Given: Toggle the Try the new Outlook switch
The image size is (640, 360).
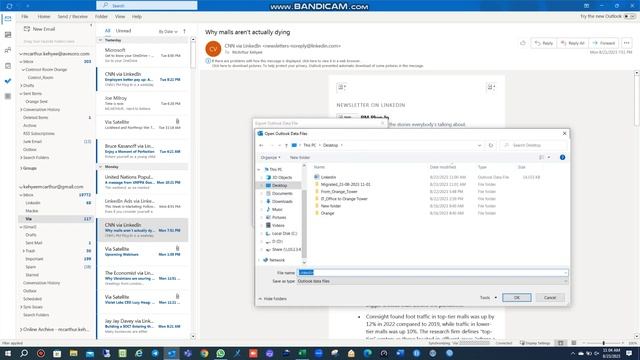Looking at the screenshot, I should tap(630, 16).
